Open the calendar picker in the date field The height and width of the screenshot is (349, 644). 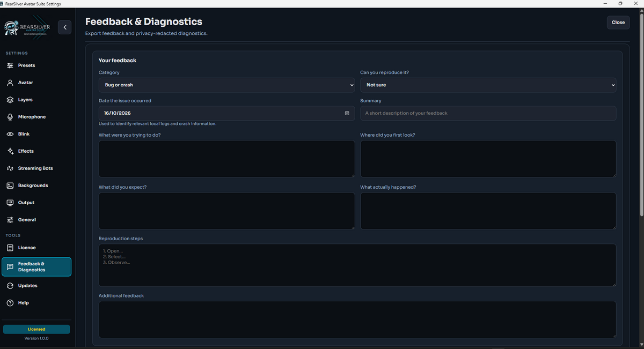(347, 113)
